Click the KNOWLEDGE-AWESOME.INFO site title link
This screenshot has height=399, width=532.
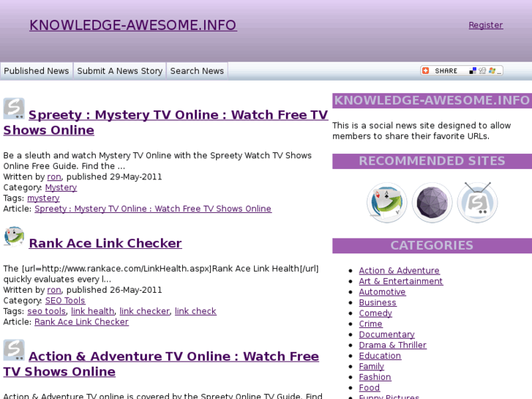tap(133, 25)
